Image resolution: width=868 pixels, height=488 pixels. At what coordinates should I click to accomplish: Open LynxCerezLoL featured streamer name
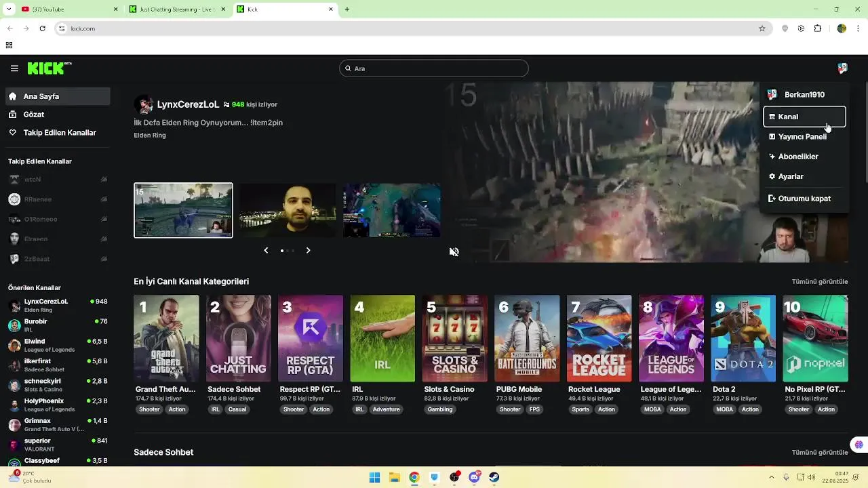(x=188, y=104)
